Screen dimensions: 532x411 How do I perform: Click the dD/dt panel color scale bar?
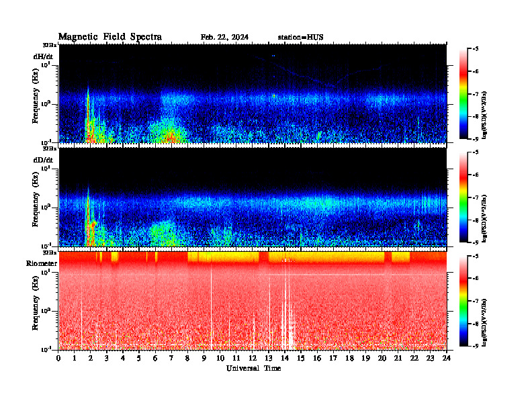pyautogui.click(x=463, y=197)
